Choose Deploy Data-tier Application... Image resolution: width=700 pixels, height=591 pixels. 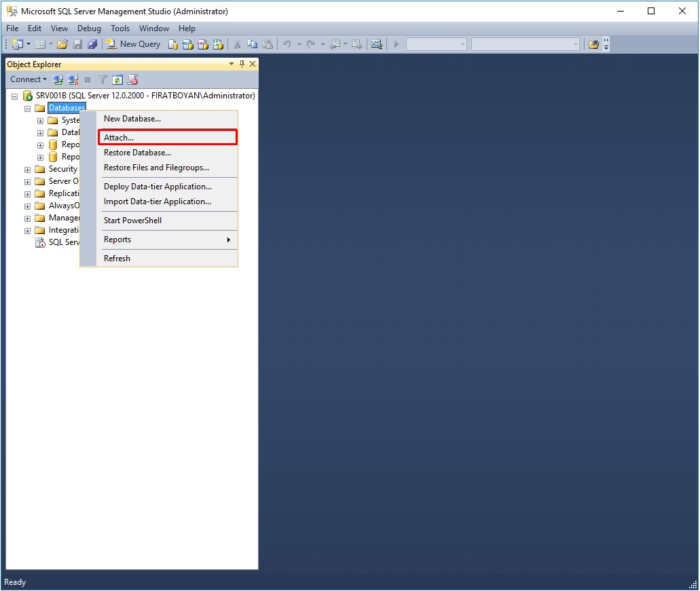point(168,187)
